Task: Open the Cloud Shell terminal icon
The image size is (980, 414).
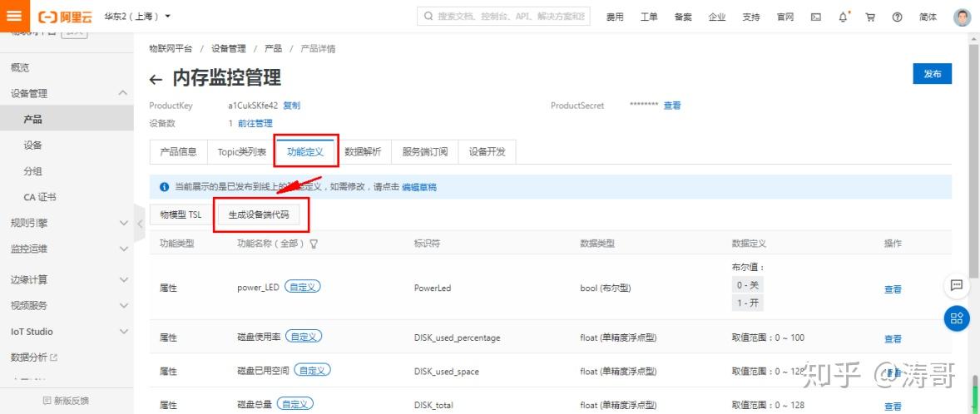Action: tap(815, 17)
